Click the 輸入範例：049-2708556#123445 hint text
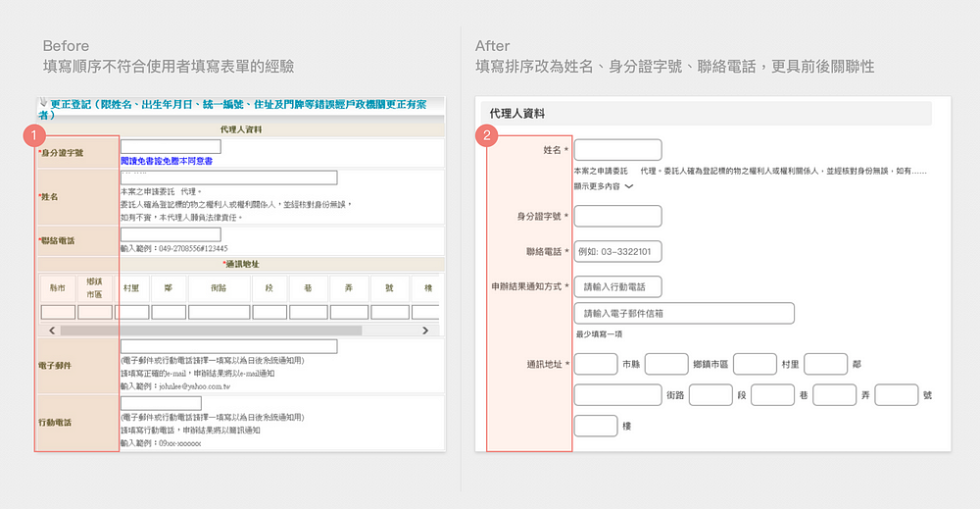Viewport: 980px width, 509px height. tap(174, 248)
